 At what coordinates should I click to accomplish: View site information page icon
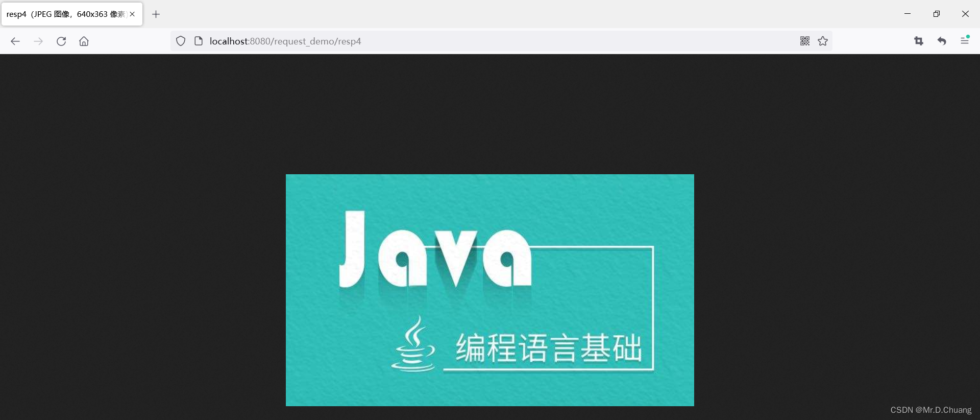(199, 41)
